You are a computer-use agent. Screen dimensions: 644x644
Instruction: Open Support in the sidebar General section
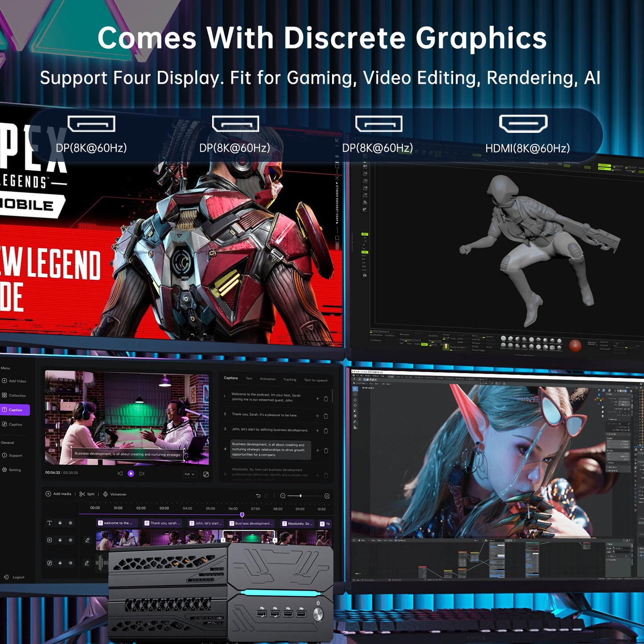12,455
